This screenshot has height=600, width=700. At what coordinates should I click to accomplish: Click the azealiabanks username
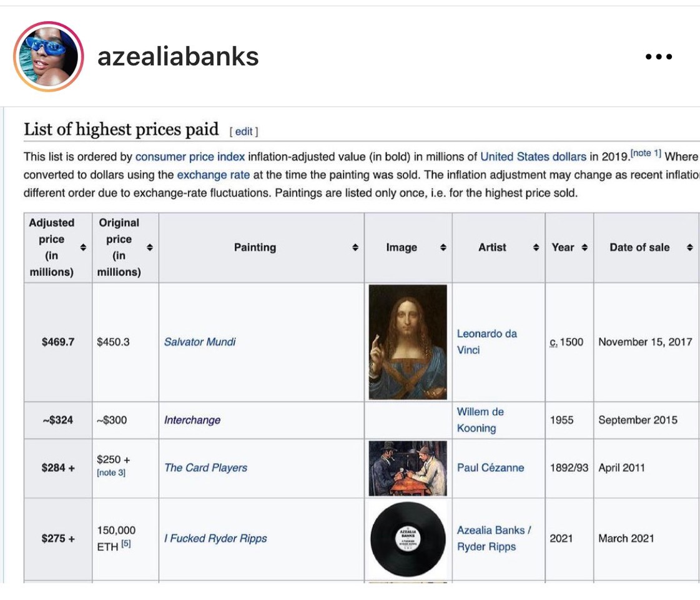(x=178, y=57)
